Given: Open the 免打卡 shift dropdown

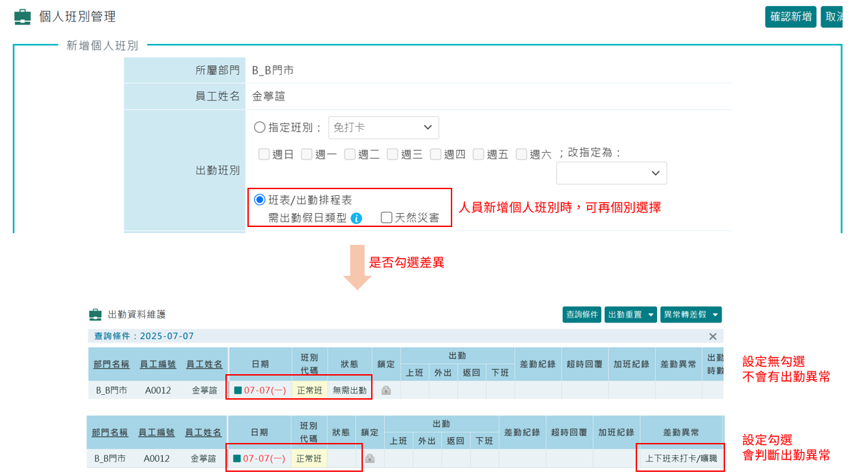Looking at the screenshot, I should click(x=383, y=127).
